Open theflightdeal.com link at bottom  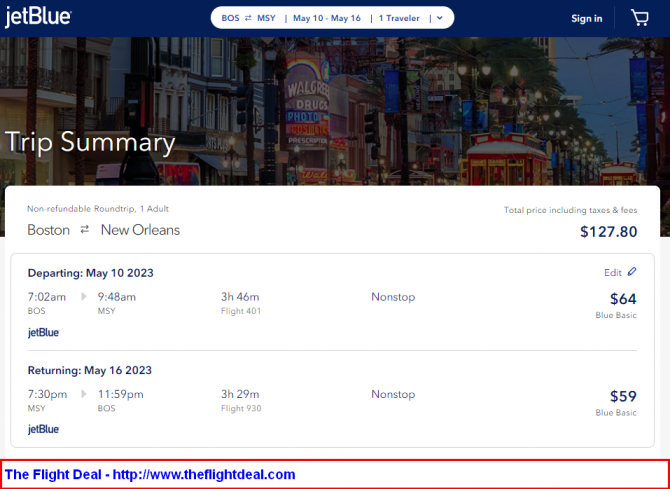pos(204,474)
